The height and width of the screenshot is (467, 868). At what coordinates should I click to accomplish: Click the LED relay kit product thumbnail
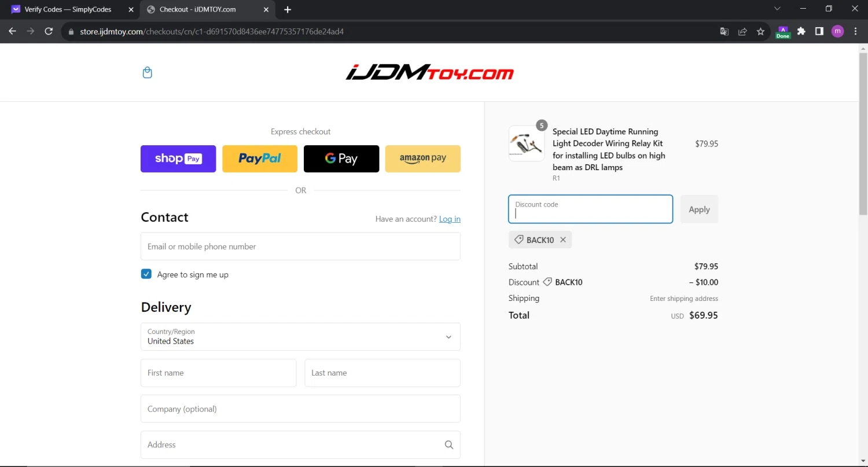click(x=527, y=144)
